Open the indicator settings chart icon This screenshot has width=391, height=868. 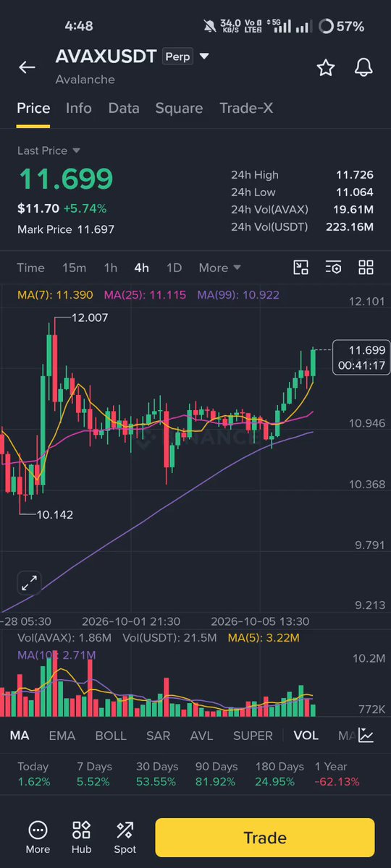[366, 736]
